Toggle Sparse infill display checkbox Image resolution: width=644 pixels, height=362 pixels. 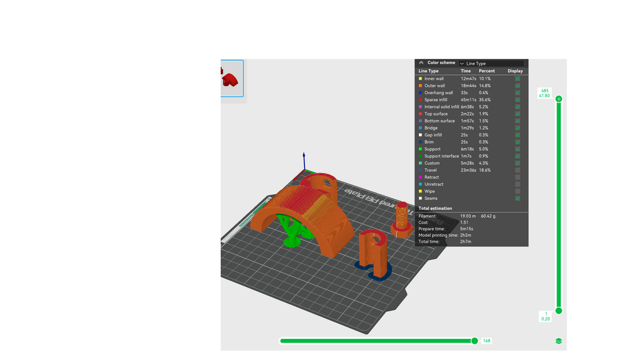pyautogui.click(x=518, y=100)
